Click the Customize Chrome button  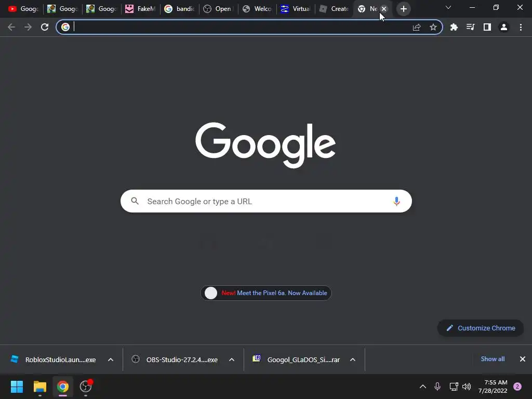[x=481, y=328]
